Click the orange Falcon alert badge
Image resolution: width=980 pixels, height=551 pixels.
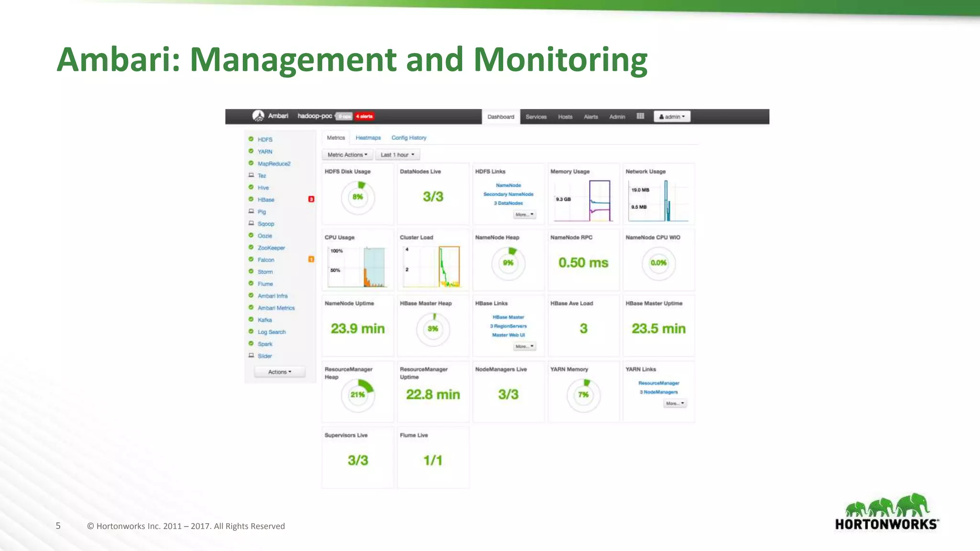click(311, 259)
